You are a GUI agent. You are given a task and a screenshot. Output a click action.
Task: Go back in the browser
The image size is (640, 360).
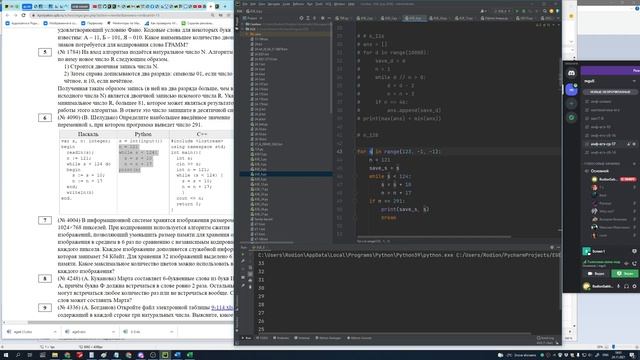tap(7, 15)
